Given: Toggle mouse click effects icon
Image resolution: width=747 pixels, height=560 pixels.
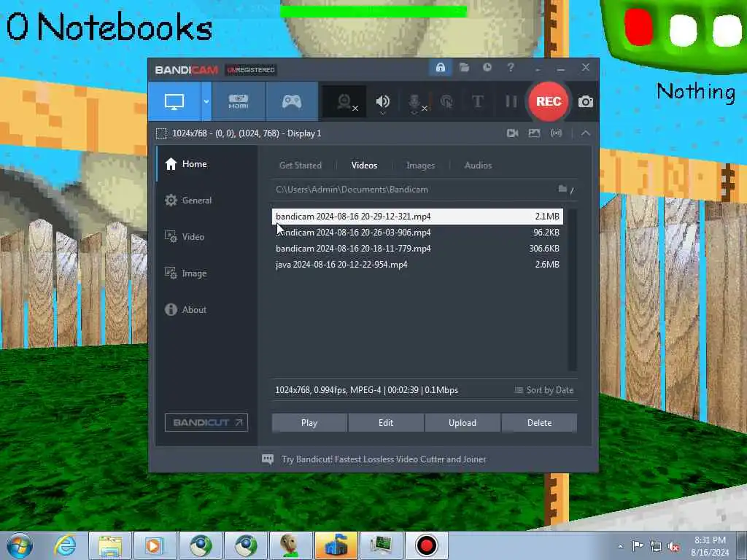Looking at the screenshot, I should (x=446, y=101).
